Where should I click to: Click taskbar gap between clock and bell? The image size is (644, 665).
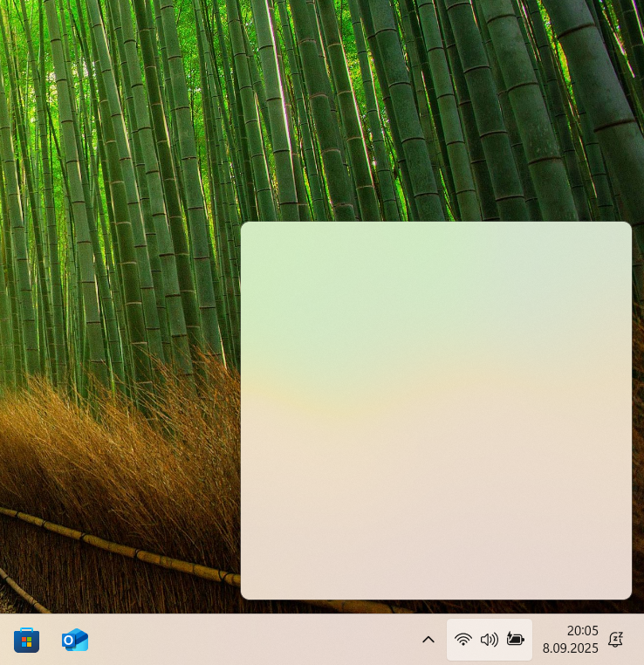tap(603, 640)
